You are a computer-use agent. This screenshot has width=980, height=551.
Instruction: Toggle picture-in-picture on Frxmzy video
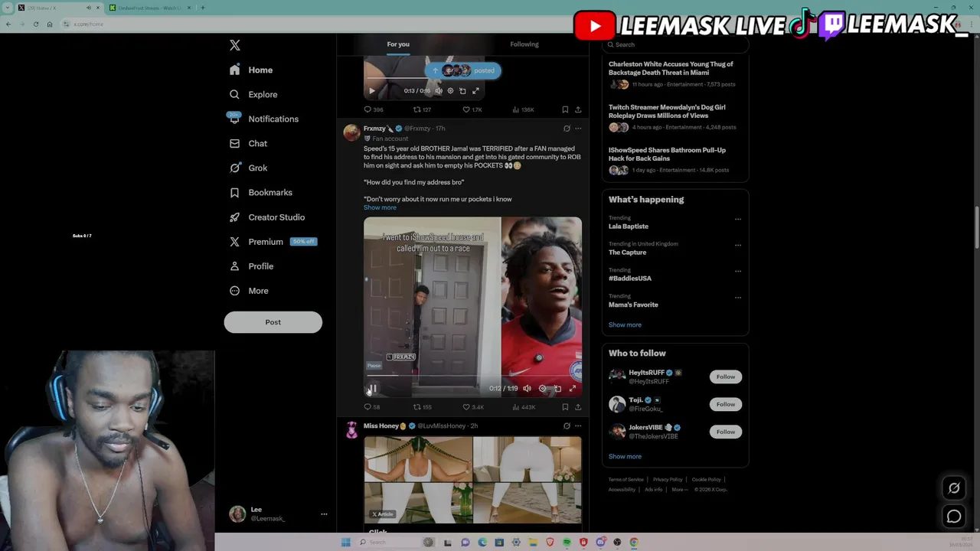pos(557,388)
